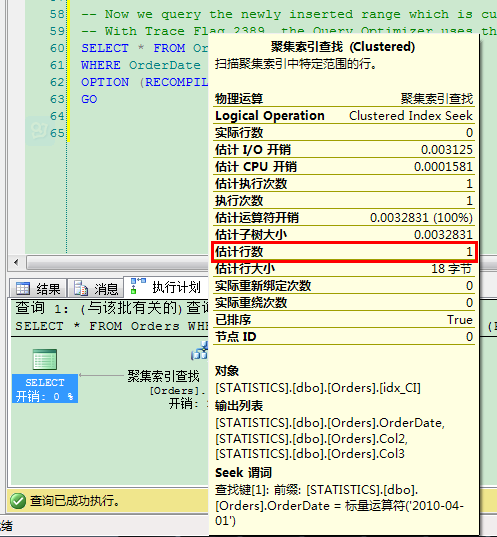Image resolution: width=497 pixels, height=537 pixels.
Task: Click the green success checkmark status icon
Action: coord(18,501)
